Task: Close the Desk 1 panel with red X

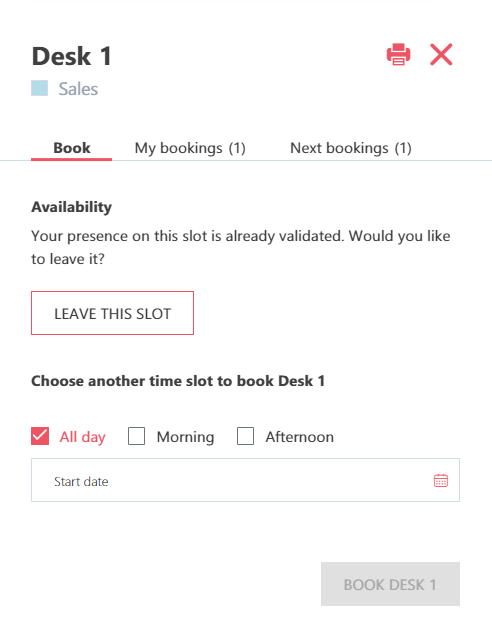Action: click(441, 54)
